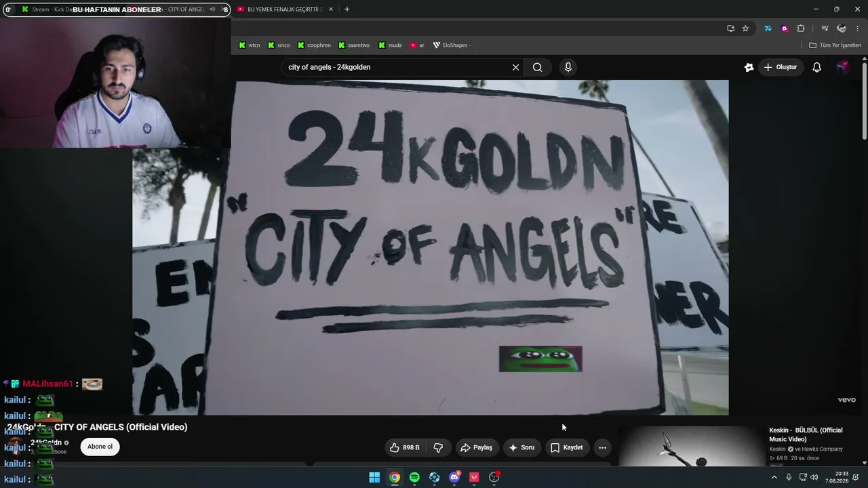Click the Abone ol subscribe button
Image resolution: width=868 pixels, height=488 pixels.
tap(100, 447)
